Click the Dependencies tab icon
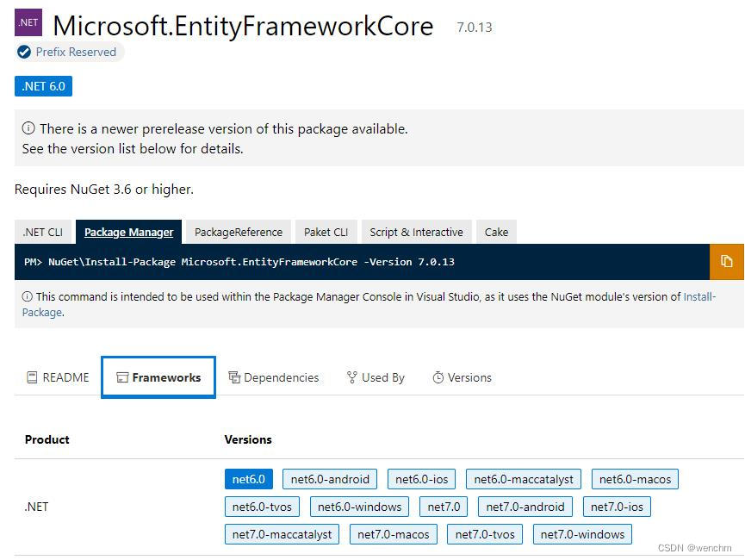The height and width of the screenshot is (560, 745). point(234,377)
